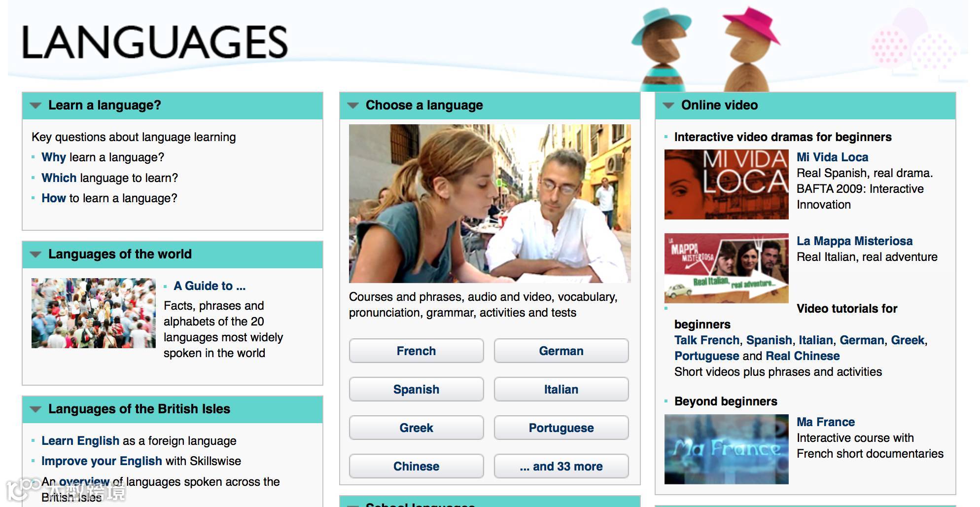The height and width of the screenshot is (507, 980).
Task: Open the La Mappa Misteriosa thumbnail
Action: (x=726, y=268)
